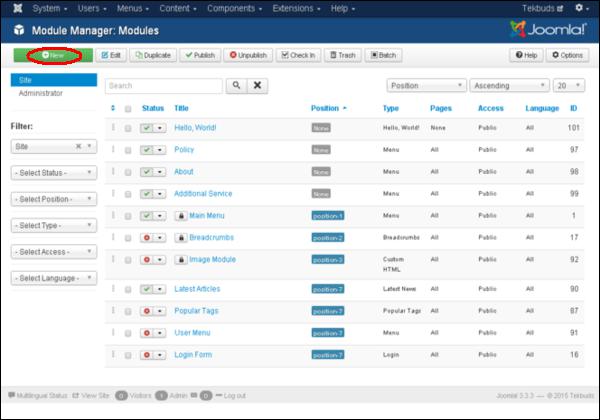The height and width of the screenshot is (420, 600).
Task: Open the Popular Tags module link
Action: tap(196, 311)
